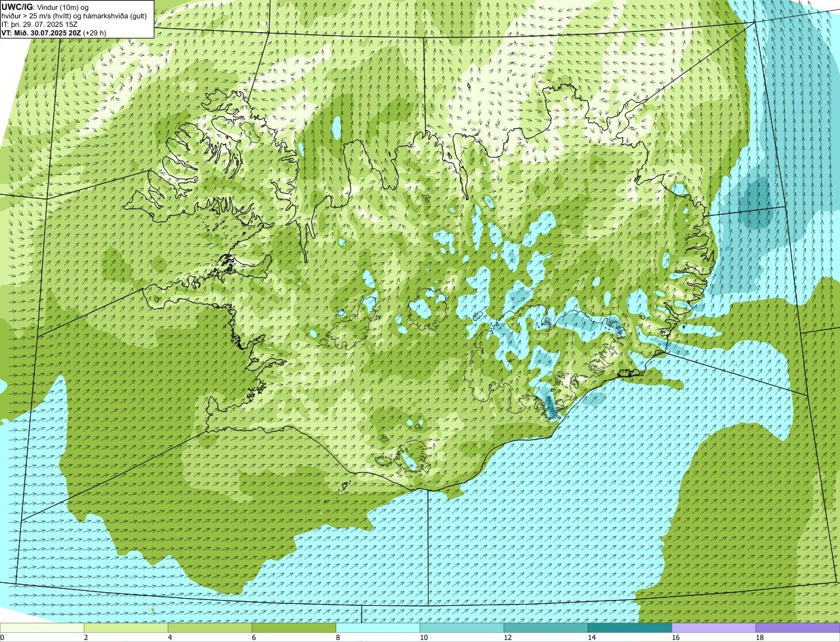Click the legend value "10"
This screenshot has height=642, width=840.
(x=423, y=637)
